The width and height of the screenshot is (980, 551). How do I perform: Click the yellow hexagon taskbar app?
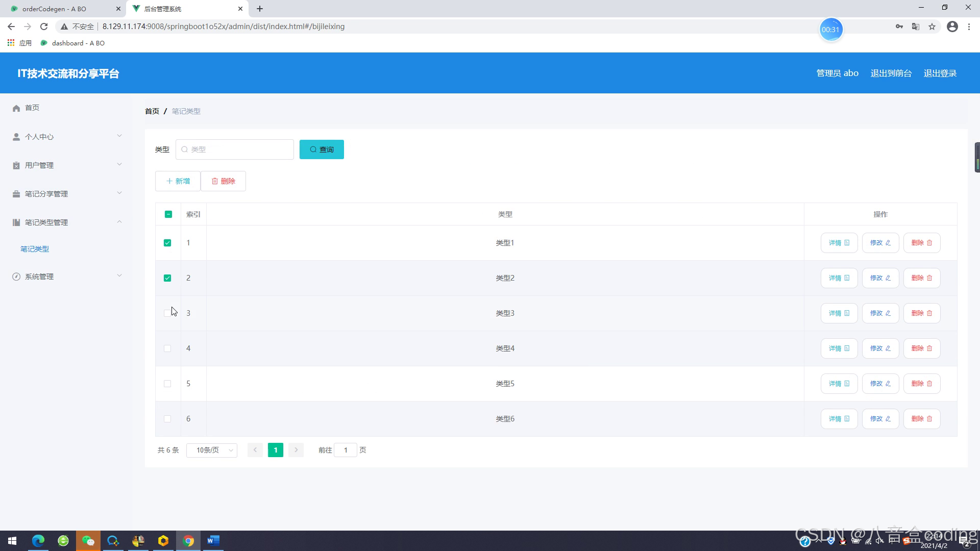[163, 541]
